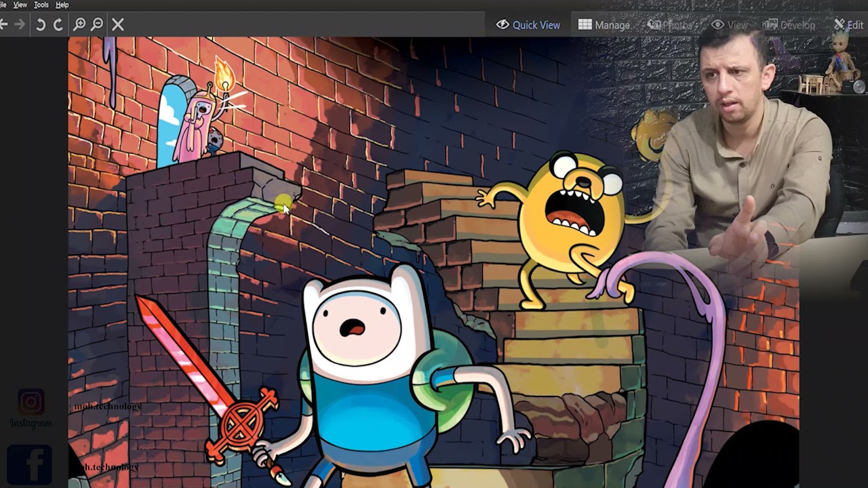
Task: Switch to Quick View mode
Action: (x=528, y=25)
